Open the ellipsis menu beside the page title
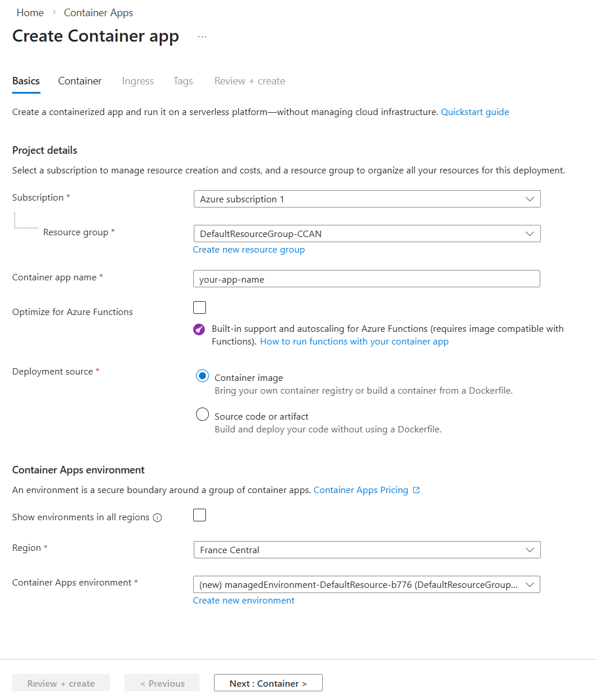 pos(202,36)
